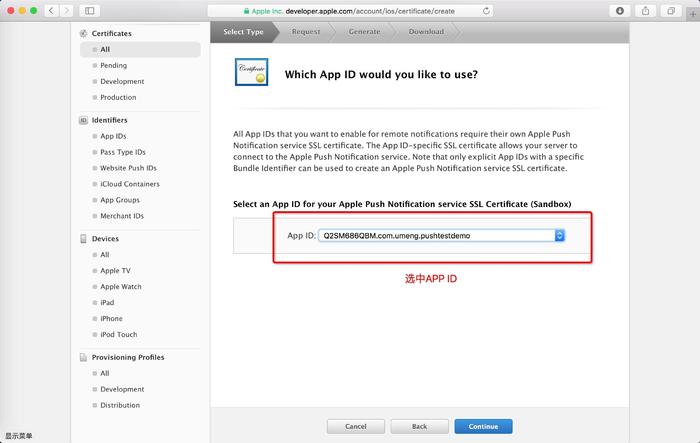Open the Safari downloads icon
This screenshot has width=700, height=443.
point(620,10)
